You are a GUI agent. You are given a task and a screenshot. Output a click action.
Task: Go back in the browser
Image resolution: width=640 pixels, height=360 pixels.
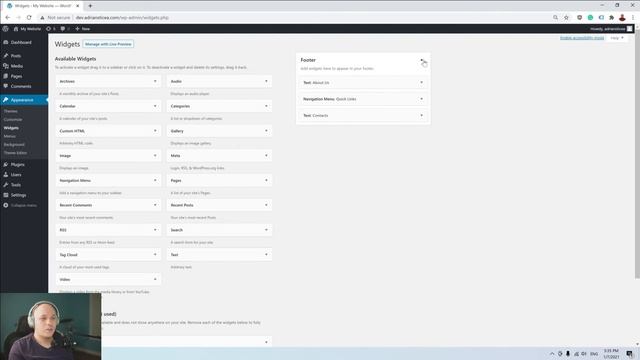(x=8, y=18)
